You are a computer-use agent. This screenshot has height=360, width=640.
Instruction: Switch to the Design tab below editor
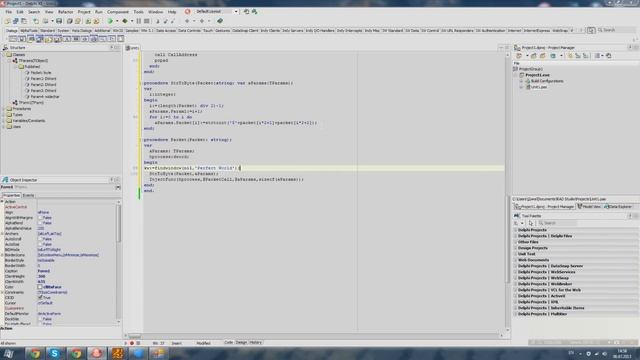(241, 342)
